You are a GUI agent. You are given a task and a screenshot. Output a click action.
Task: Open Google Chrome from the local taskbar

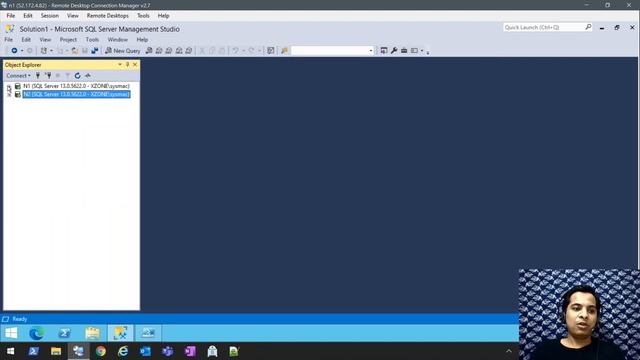click(101, 351)
